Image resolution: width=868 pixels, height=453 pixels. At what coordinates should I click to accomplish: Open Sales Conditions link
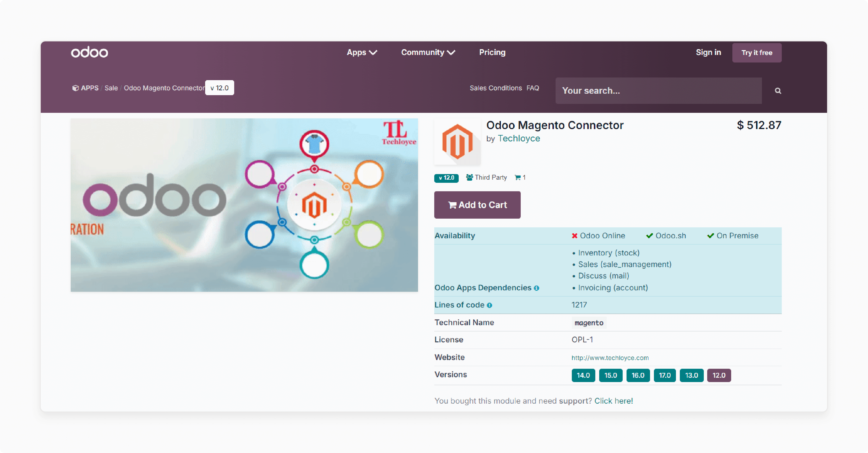tap(496, 88)
